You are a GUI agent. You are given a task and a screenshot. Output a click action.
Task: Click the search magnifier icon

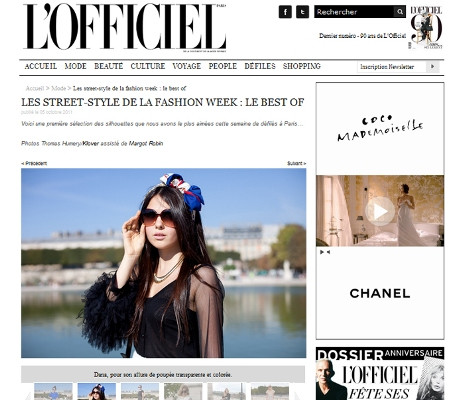[399, 12]
